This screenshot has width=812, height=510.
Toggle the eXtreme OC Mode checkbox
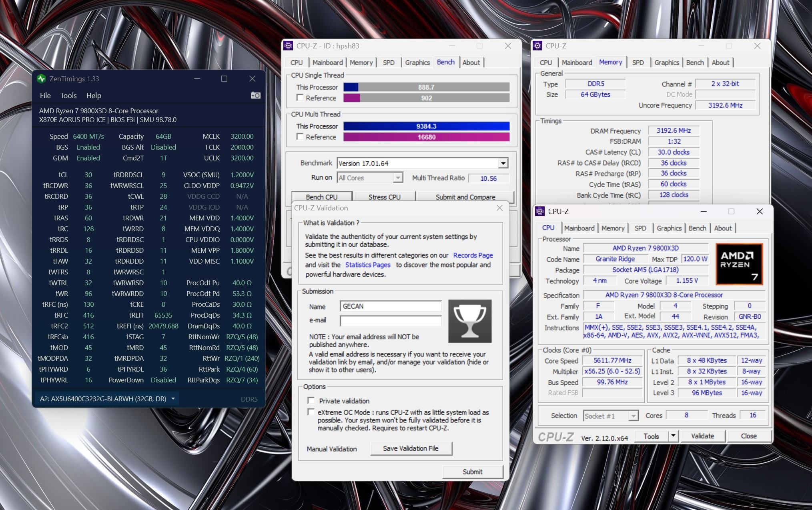pos(311,412)
